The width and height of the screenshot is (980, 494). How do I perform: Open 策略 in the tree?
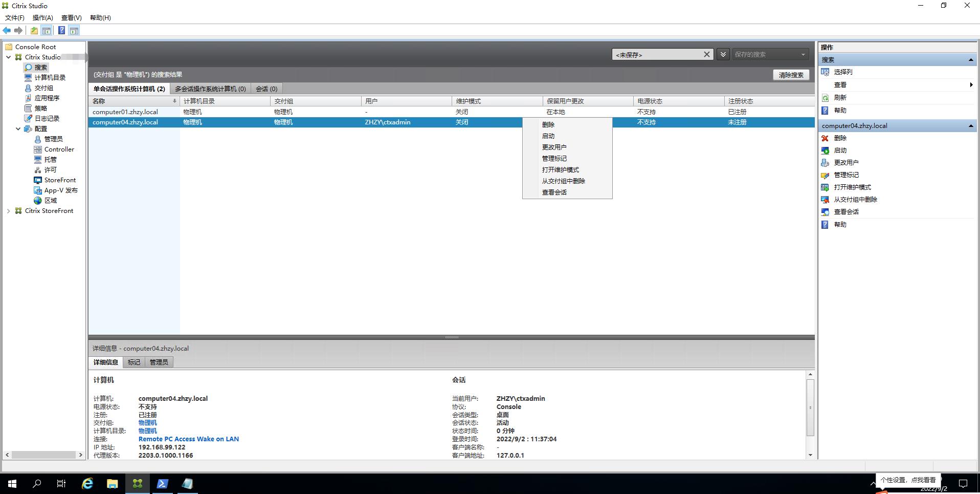tap(41, 108)
